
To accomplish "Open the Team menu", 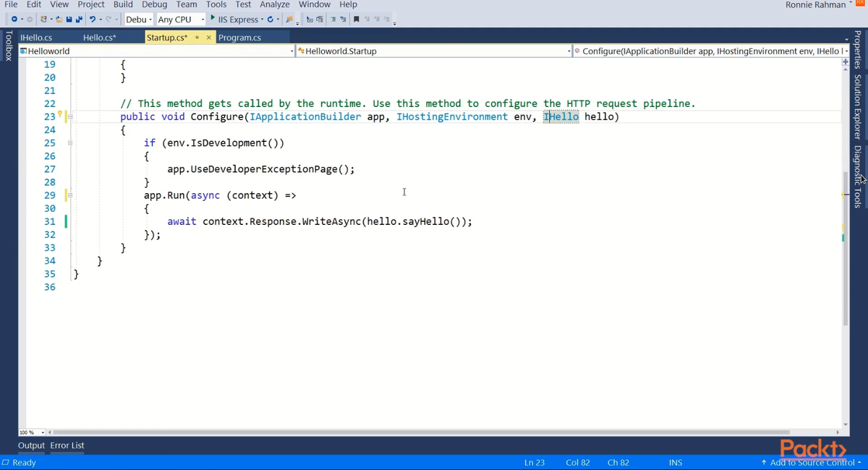I will (187, 4).
